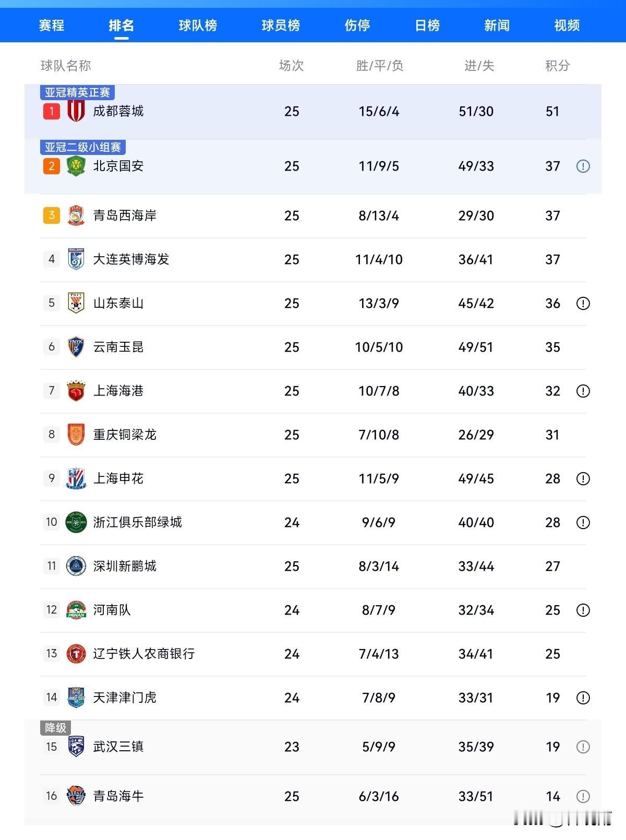Image resolution: width=626 pixels, height=840 pixels.
Task: Click the 青岛海牛 team logo
Action: (x=76, y=796)
